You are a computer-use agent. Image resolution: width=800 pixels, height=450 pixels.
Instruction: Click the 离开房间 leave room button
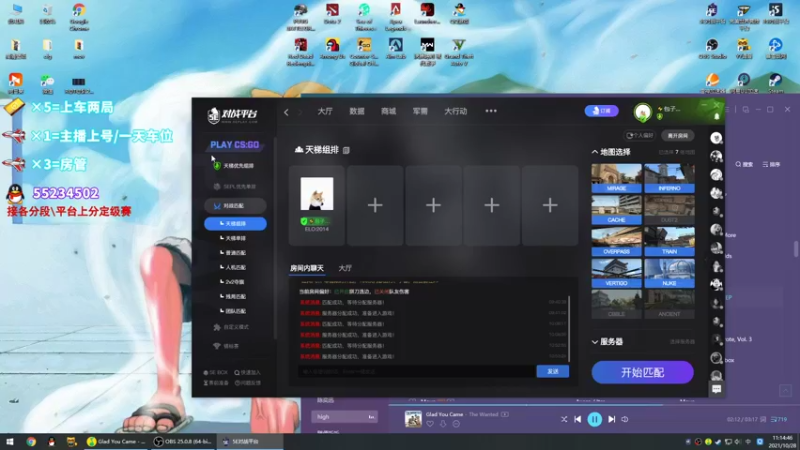(x=678, y=136)
